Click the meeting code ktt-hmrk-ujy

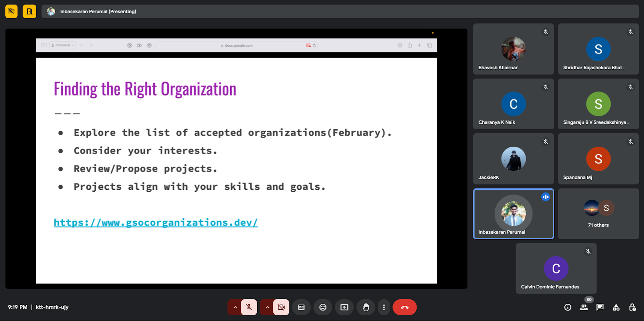coord(52,307)
